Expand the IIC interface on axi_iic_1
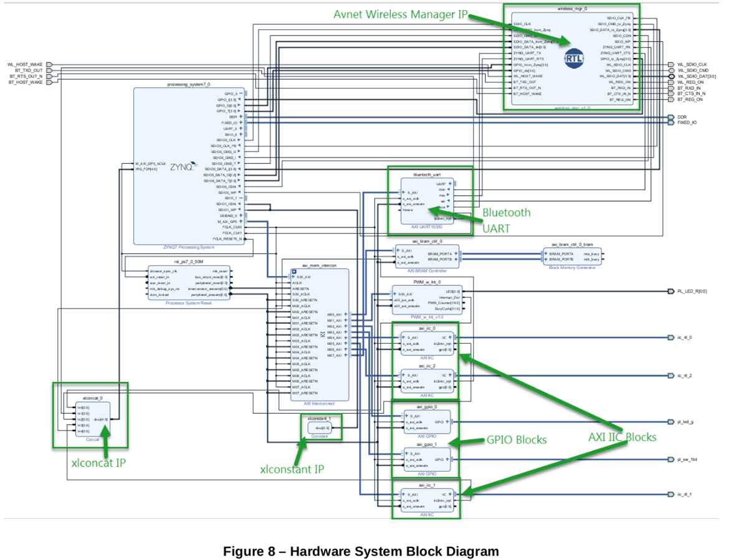Screen dimensions: 741x560 (450, 495)
